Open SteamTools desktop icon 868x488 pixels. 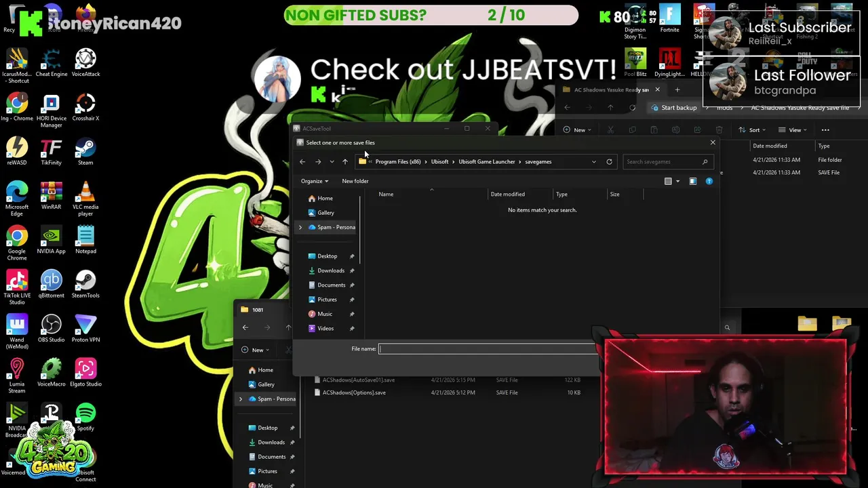[x=85, y=284]
